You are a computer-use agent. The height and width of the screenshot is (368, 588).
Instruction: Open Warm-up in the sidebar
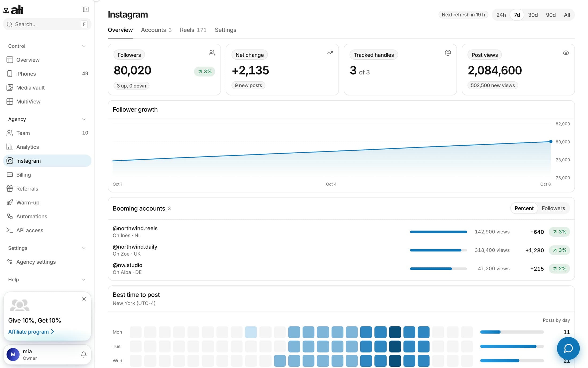pos(47,203)
